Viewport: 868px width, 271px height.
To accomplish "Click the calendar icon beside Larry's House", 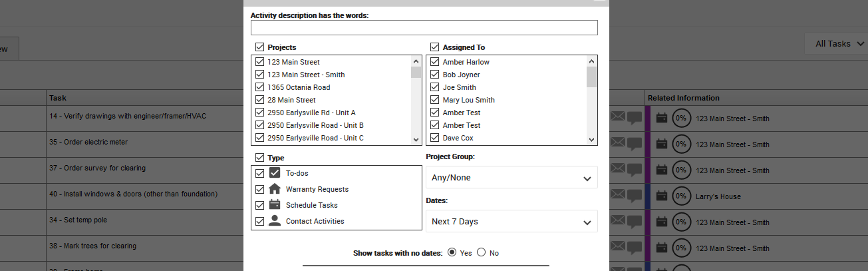I will click(x=661, y=196).
